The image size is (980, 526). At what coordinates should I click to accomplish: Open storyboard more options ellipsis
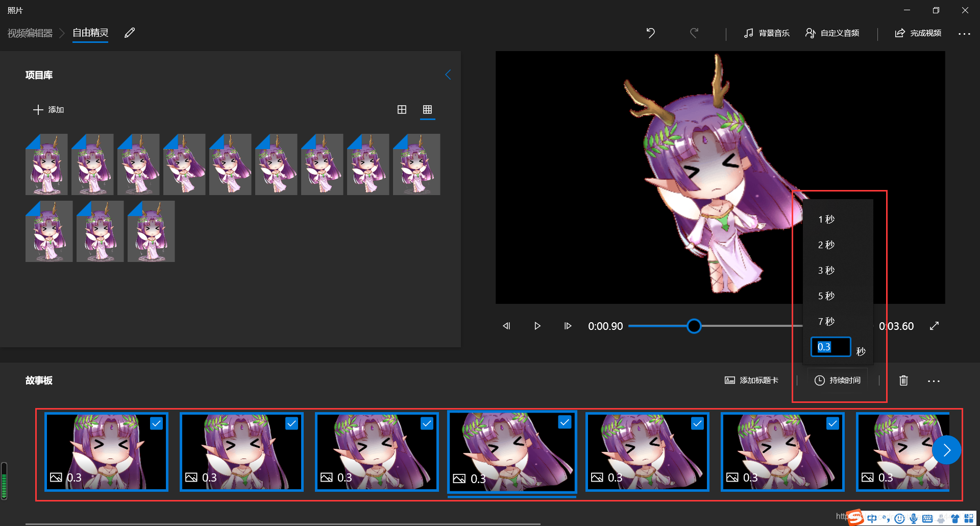[x=934, y=381]
